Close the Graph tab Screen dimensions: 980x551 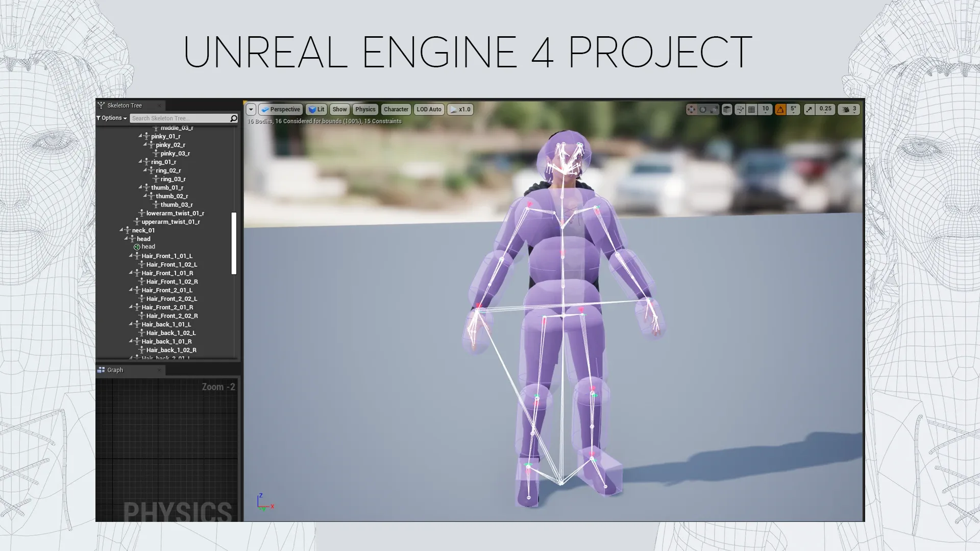159,370
